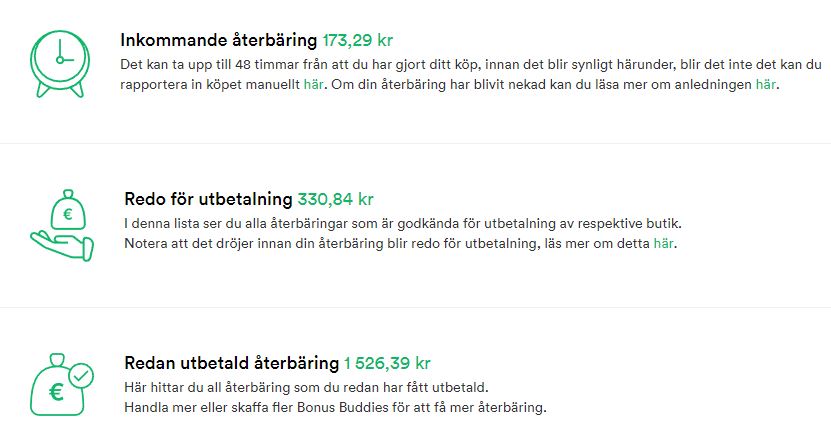Click the 173,29 kr incoming amount
This screenshot has width=831, height=440.
[x=358, y=40]
